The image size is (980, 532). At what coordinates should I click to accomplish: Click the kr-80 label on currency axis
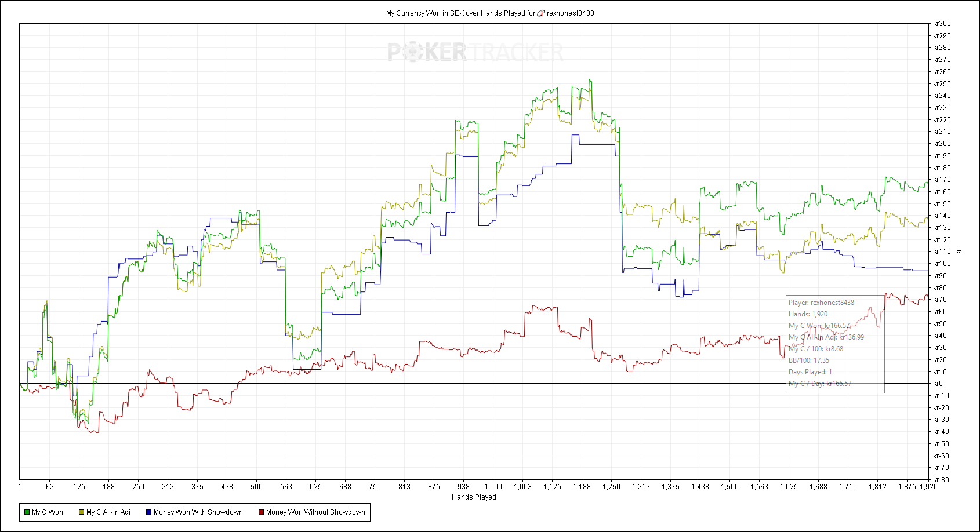pyautogui.click(x=941, y=480)
